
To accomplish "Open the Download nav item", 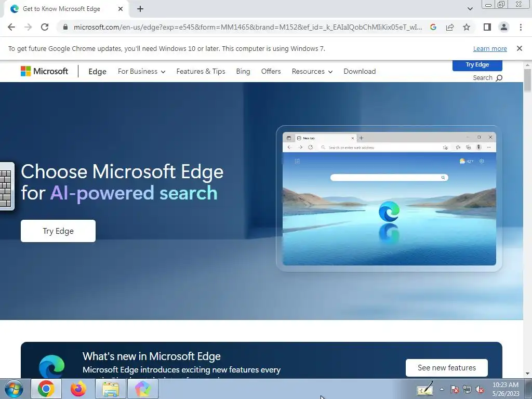I will (x=360, y=71).
